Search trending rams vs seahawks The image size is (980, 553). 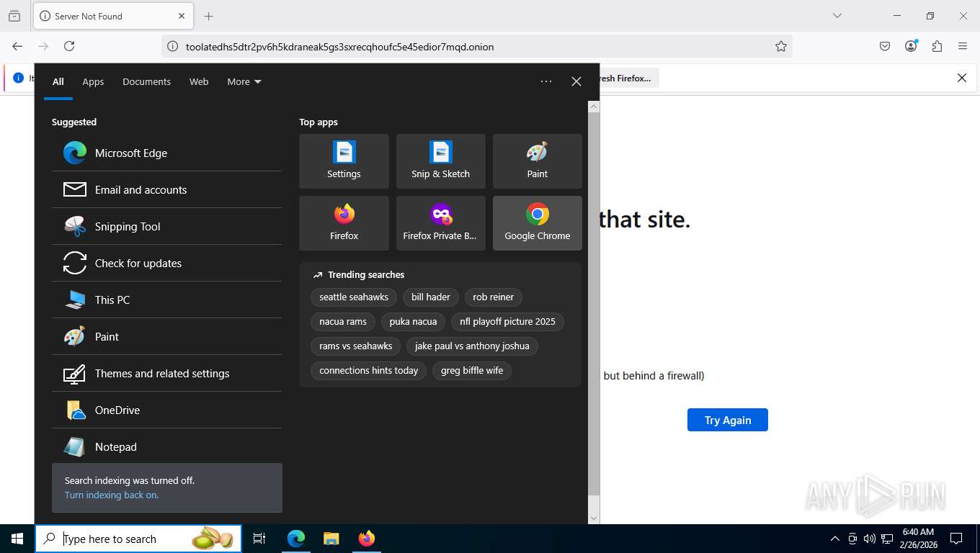pos(356,346)
